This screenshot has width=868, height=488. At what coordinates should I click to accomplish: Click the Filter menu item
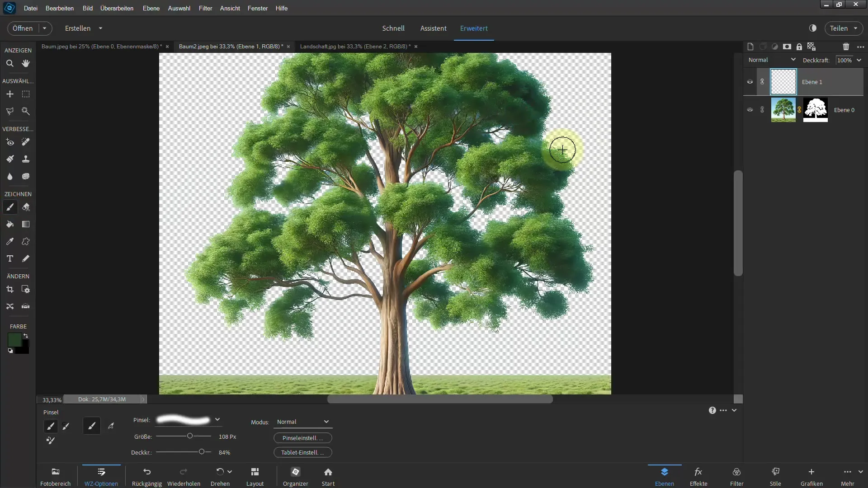point(205,8)
